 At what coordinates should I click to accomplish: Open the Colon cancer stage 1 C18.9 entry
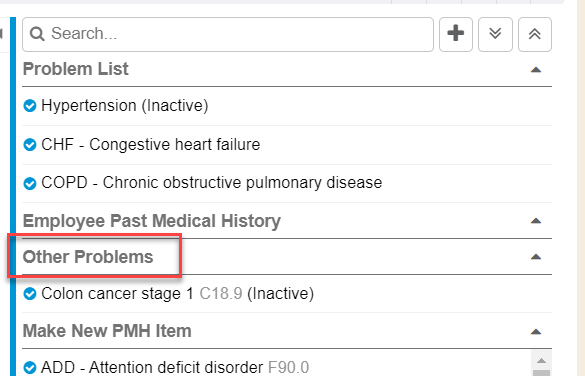[x=178, y=294]
